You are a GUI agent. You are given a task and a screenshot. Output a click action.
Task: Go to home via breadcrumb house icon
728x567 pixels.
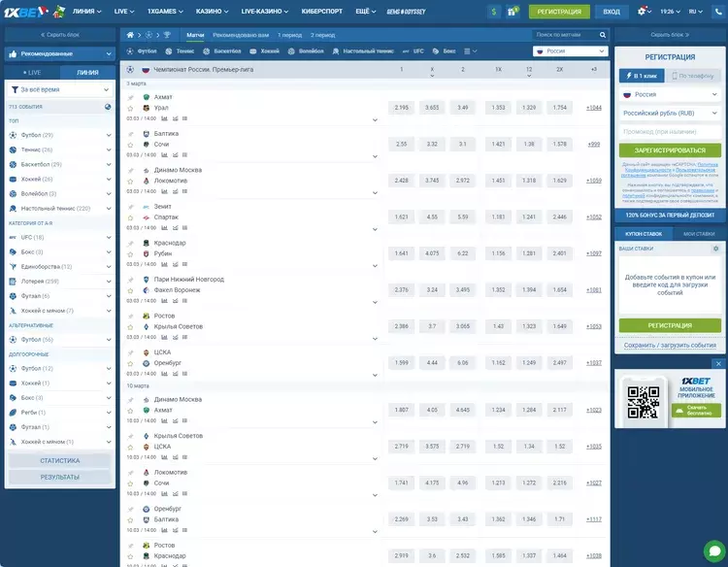[130, 35]
